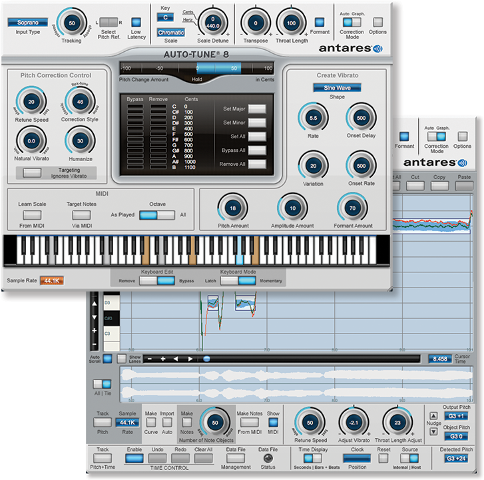Screen dimensions: 484x480
Task: Click the Track Pitch button
Action: tap(102, 422)
